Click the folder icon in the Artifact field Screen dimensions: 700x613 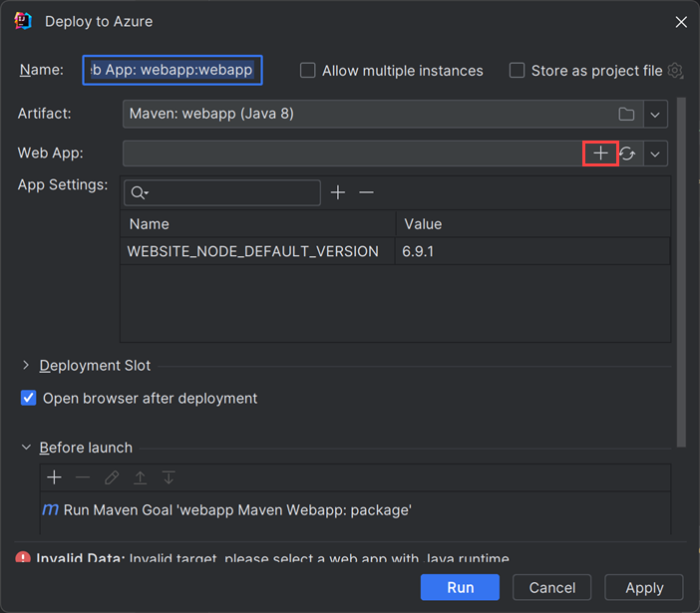(x=626, y=115)
